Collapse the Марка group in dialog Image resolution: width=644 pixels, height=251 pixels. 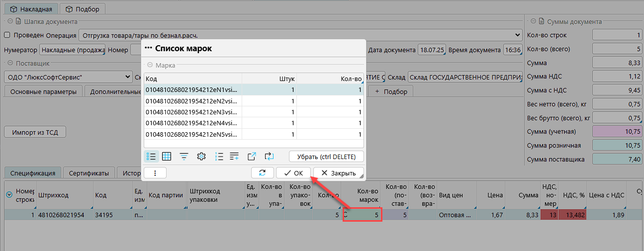point(150,65)
